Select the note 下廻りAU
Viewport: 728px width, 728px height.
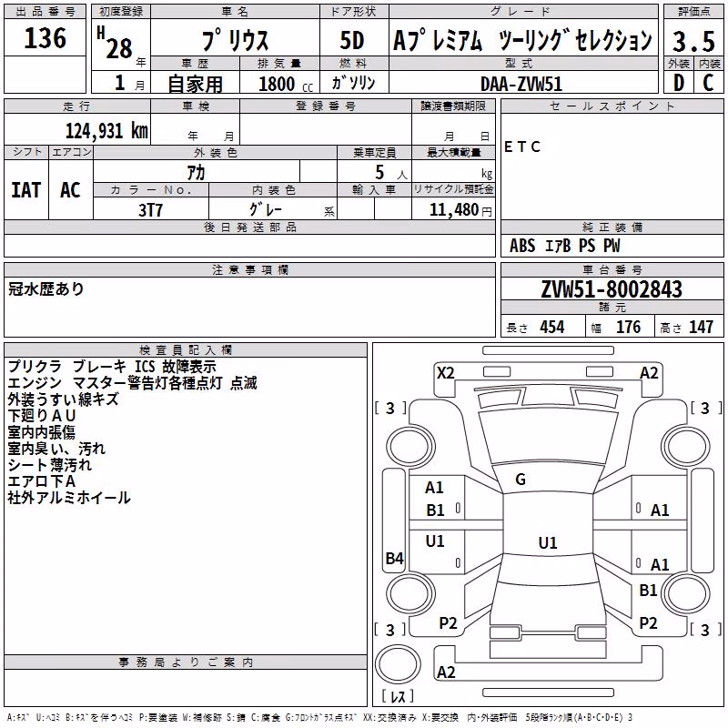[x=41, y=416]
